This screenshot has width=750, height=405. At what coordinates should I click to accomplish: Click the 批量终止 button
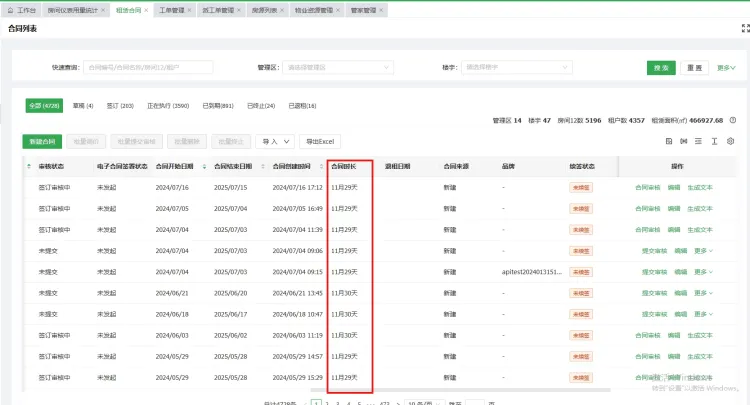coord(231,142)
